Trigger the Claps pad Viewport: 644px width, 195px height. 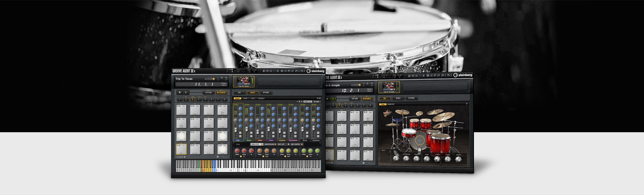[x=222, y=149]
